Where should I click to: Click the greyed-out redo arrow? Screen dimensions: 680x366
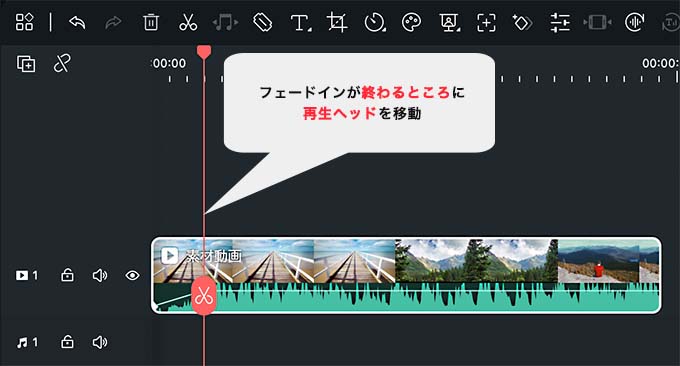point(113,22)
